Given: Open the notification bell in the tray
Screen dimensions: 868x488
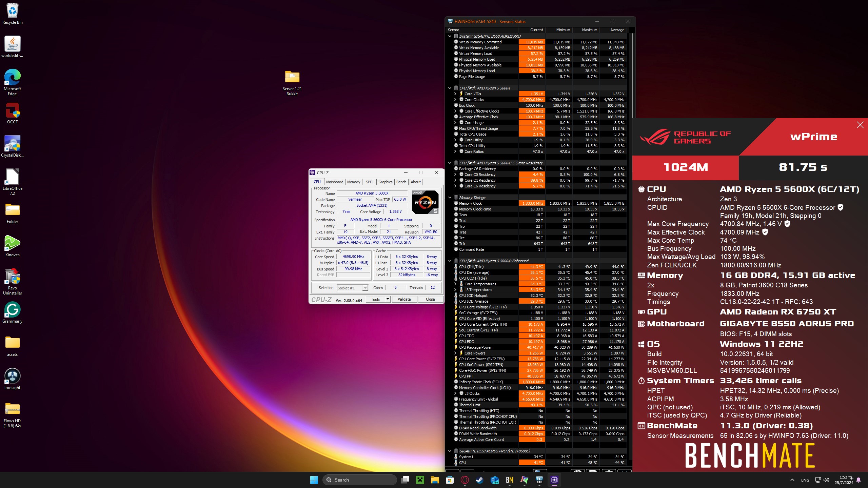Looking at the screenshot, I should coord(859,480).
